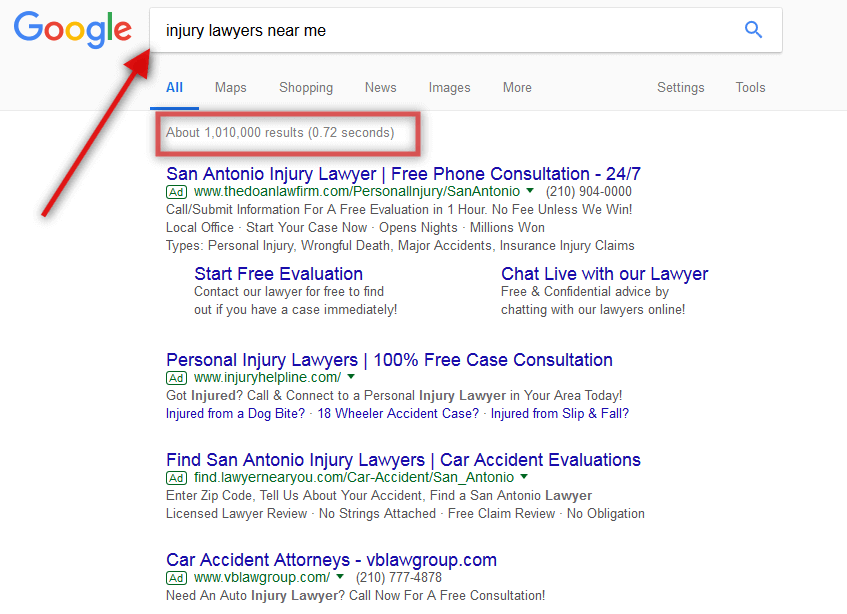Switch to the Maps search tab
The width and height of the screenshot is (847, 614).
click(230, 87)
